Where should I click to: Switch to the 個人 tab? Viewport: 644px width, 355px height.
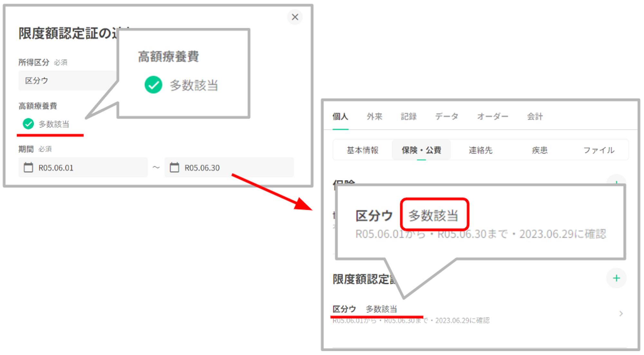tap(340, 117)
